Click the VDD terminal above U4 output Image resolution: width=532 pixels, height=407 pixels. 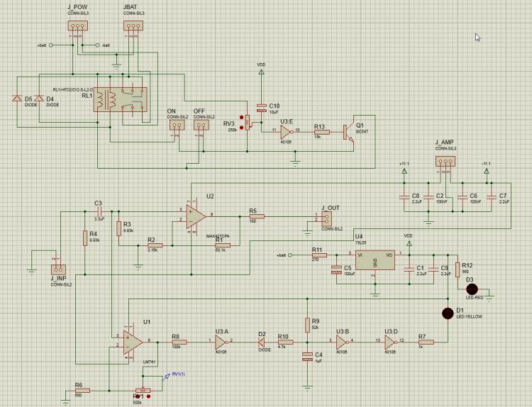(409, 243)
